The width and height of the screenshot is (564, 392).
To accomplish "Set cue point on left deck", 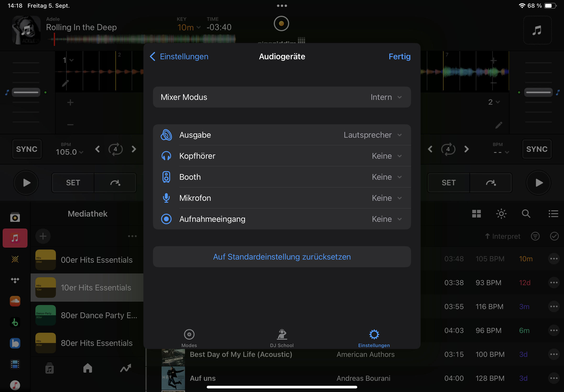I will (73, 183).
